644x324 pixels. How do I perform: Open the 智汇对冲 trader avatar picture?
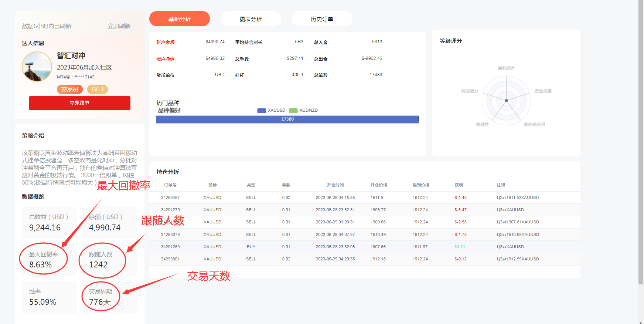tap(37, 67)
